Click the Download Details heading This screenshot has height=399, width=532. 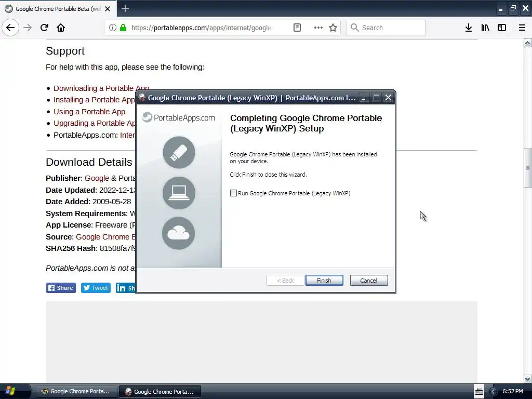(89, 162)
